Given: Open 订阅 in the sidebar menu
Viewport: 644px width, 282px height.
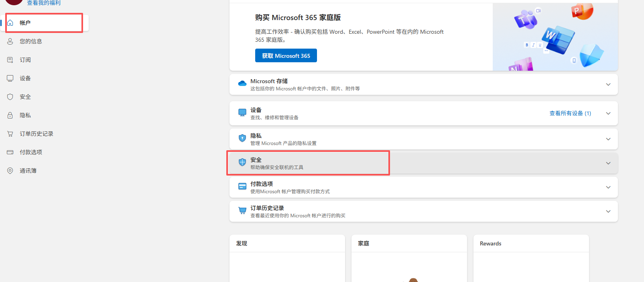Looking at the screenshot, I should (x=25, y=60).
